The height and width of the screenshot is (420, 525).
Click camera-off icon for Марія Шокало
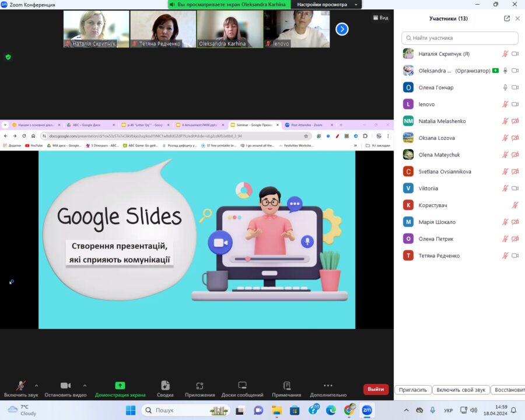pyautogui.click(x=515, y=222)
